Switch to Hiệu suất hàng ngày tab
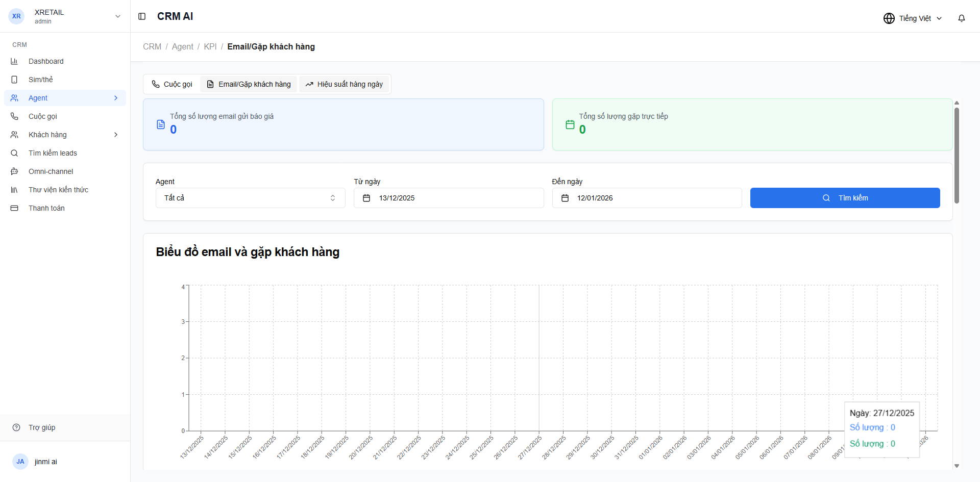Viewport: 980px width, 482px height. click(344, 84)
